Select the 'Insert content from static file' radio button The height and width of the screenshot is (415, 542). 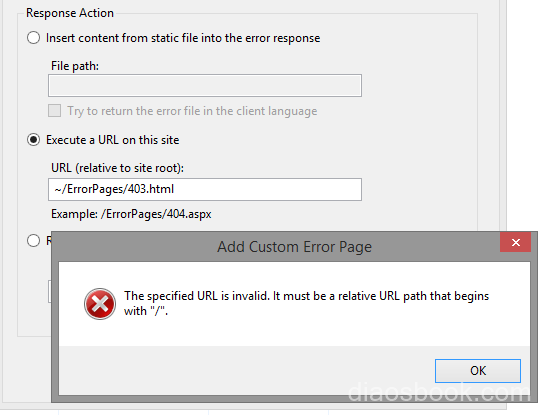34,38
